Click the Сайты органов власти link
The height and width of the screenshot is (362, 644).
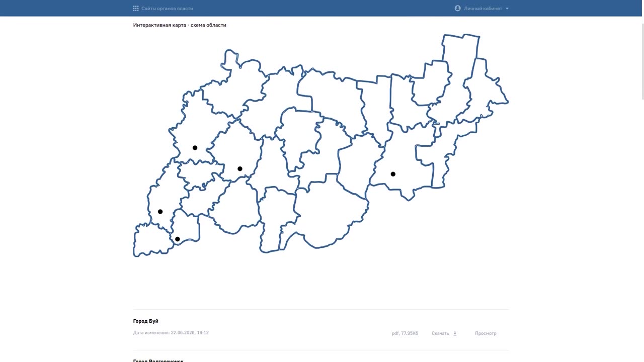167,9
